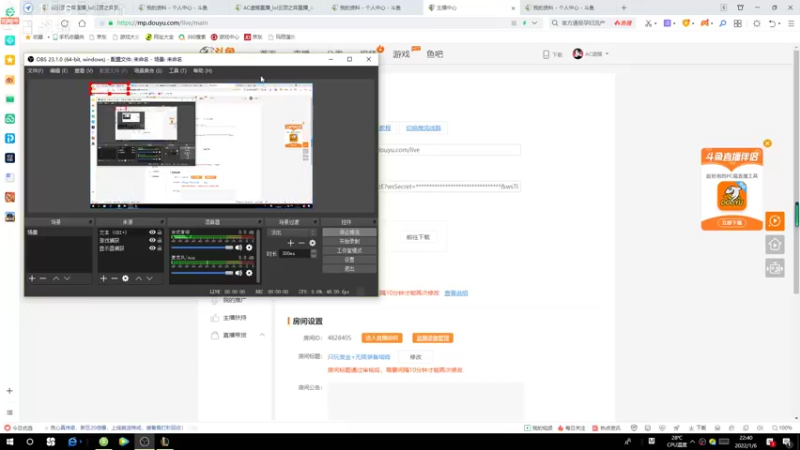The width and height of the screenshot is (800, 450).
Task: Lock the 显示器捕获 source
Action: [x=160, y=248]
